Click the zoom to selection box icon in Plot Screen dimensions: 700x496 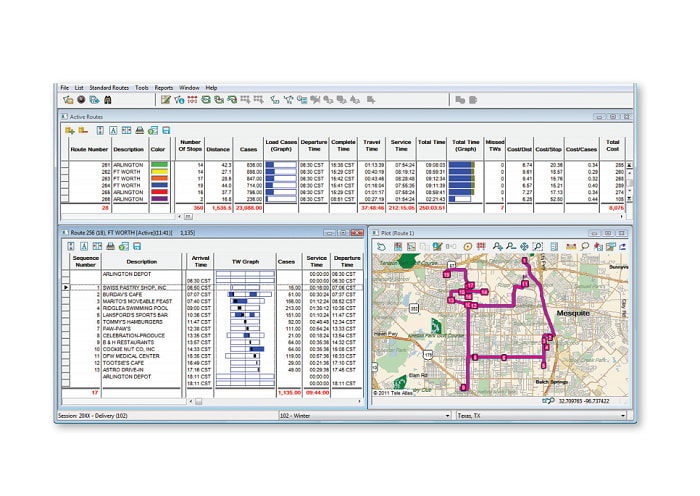click(x=538, y=246)
